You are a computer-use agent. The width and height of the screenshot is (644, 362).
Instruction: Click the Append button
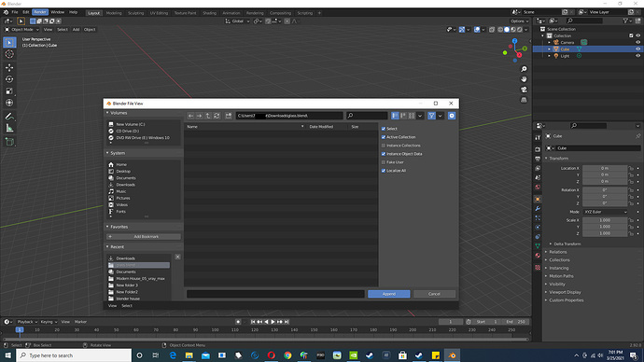[x=389, y=294]
